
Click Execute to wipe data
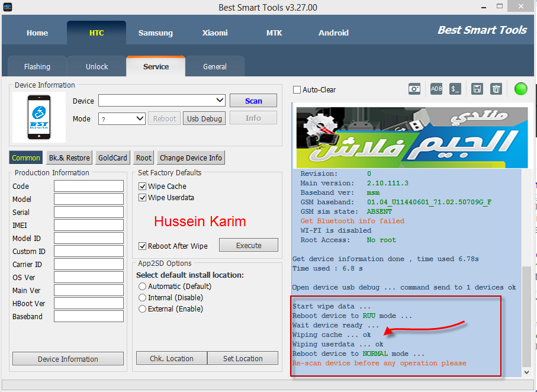tap(249, 245)
